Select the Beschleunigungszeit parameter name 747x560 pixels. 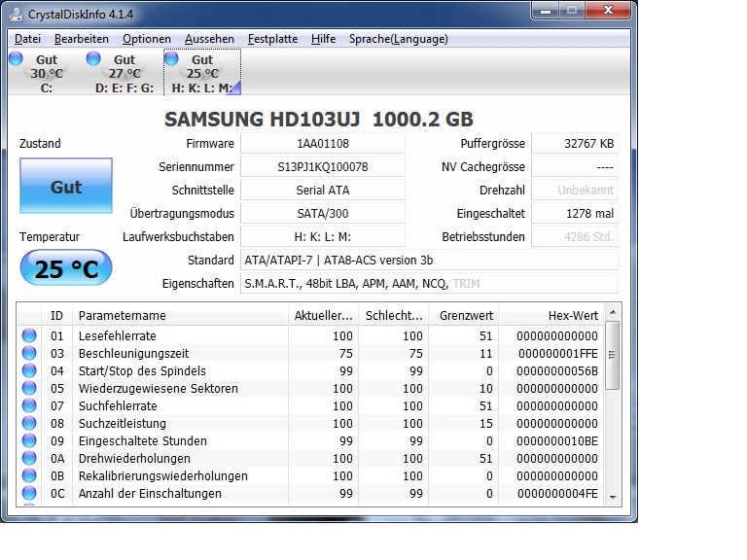(134, 353)
